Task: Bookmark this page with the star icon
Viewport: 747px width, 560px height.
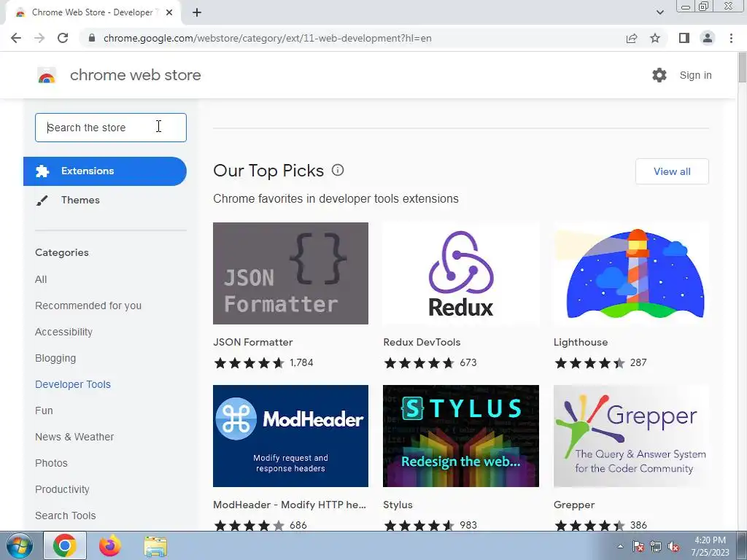Action: (656, 38)
